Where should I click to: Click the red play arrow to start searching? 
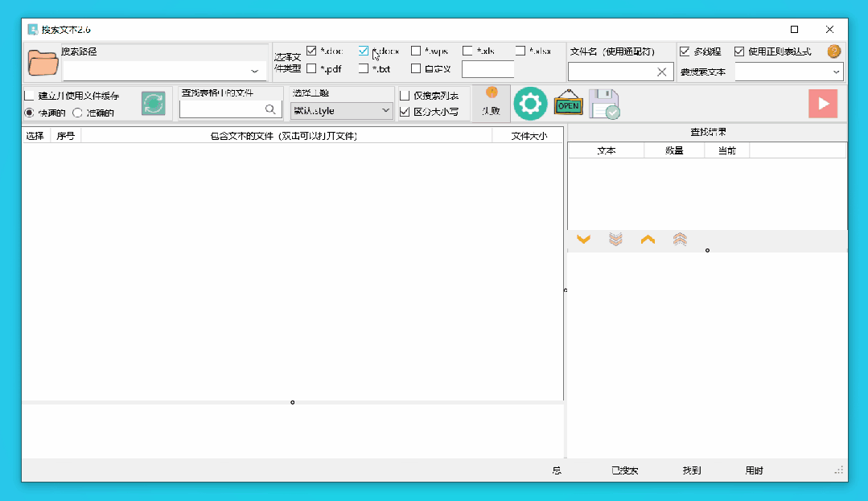[822, 103]
